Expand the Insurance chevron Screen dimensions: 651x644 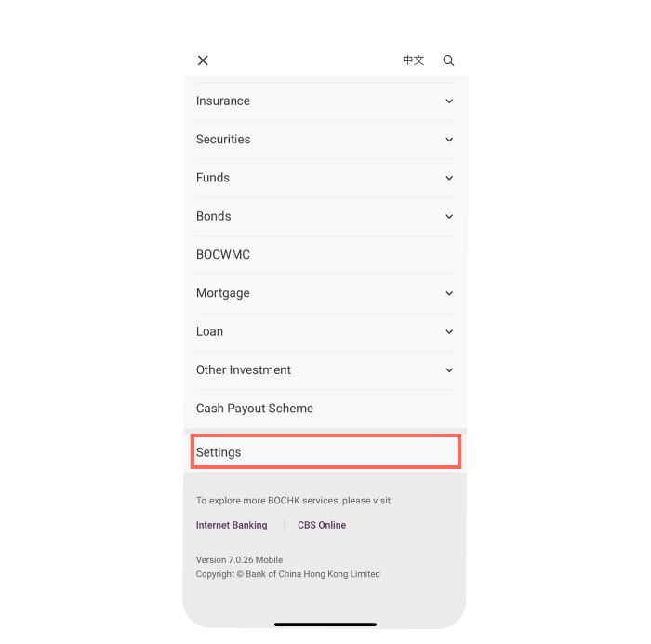click(x=449, y=101)
